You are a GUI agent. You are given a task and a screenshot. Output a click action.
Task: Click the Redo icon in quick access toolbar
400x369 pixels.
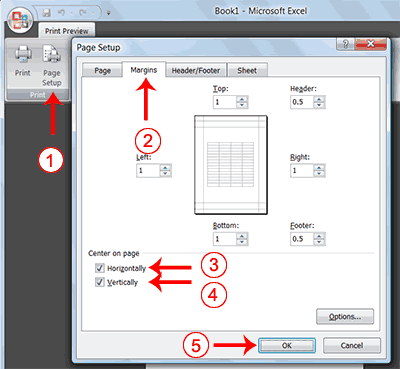[83, 13]
